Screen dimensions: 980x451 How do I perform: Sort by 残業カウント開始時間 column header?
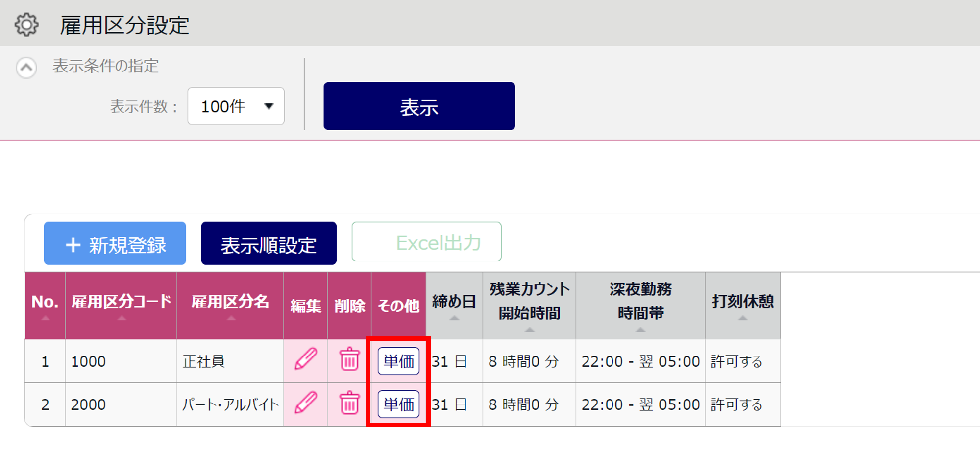530,306
